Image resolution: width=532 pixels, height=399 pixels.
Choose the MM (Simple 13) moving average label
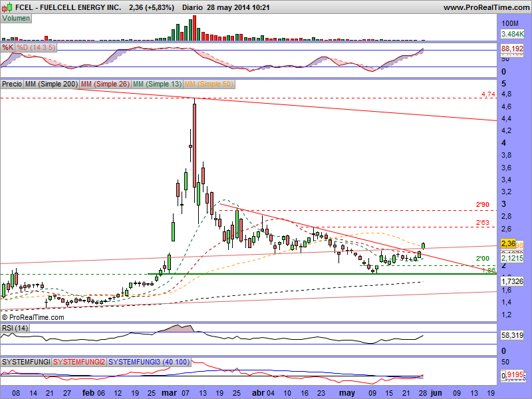point(157,84)
